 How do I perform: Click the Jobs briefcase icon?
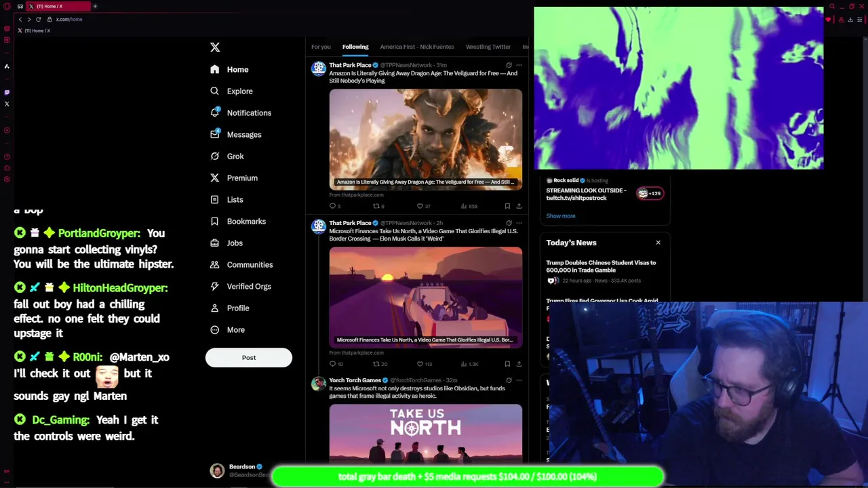[x=215, y=243]
